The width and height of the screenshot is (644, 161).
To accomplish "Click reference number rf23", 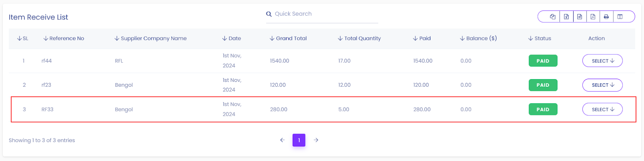I will (x=46, y=85).
